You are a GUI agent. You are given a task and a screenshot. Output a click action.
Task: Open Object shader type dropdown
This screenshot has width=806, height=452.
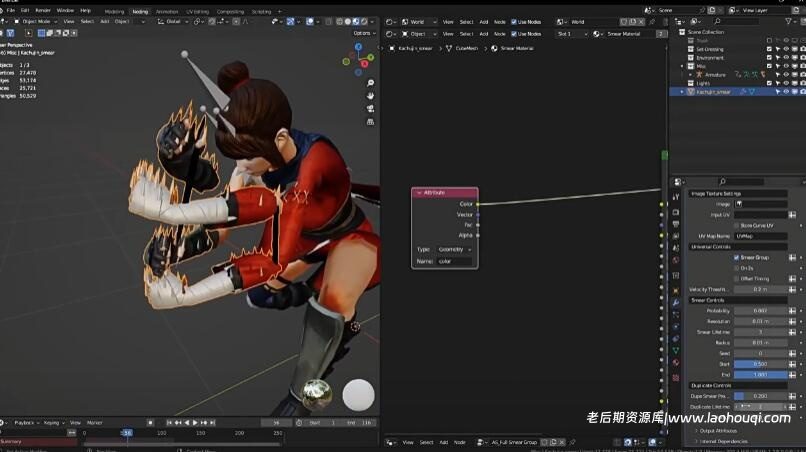(x=419, y=34)
